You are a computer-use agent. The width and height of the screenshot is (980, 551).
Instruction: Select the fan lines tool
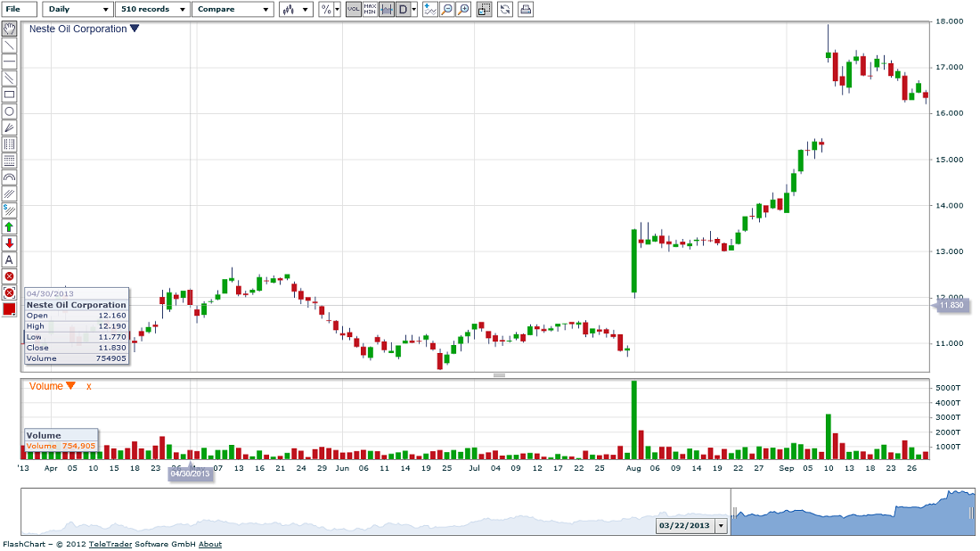[9, 127]
